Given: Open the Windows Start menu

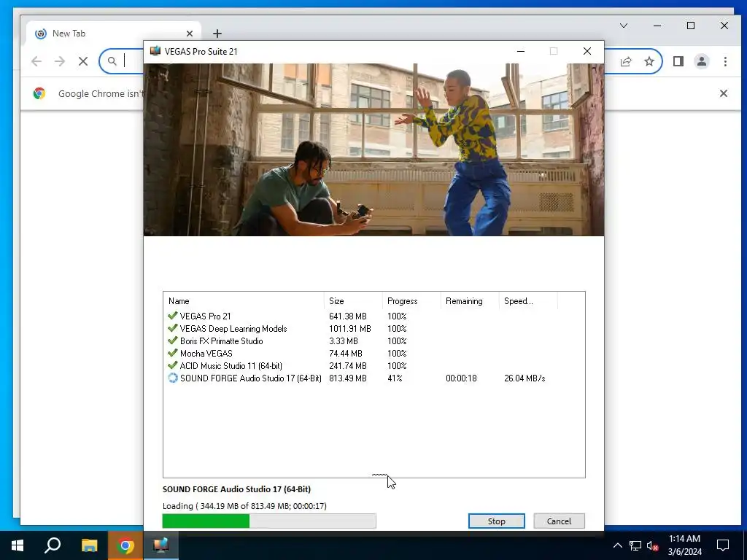Looking at the screenshot, I should pos(18,545).
